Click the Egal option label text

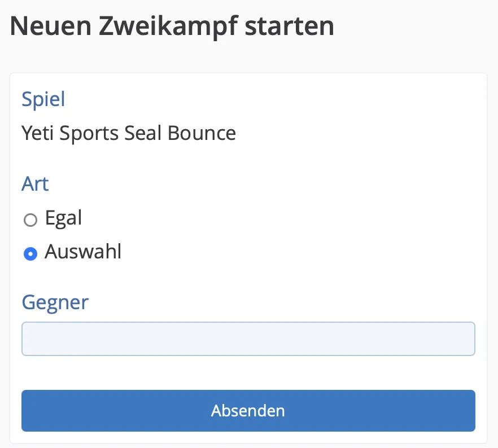click(x=64, y=218)
